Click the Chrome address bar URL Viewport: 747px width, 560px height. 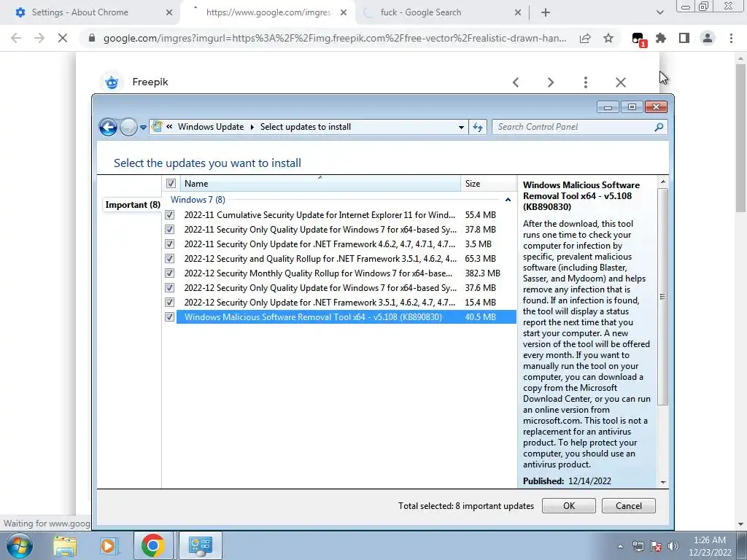click(x=335, y=38)
